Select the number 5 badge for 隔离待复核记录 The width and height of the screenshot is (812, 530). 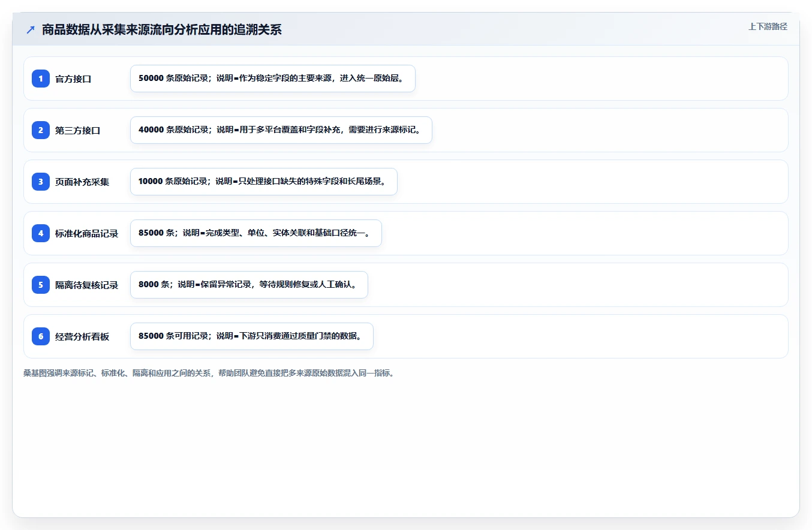coord(41,285)
